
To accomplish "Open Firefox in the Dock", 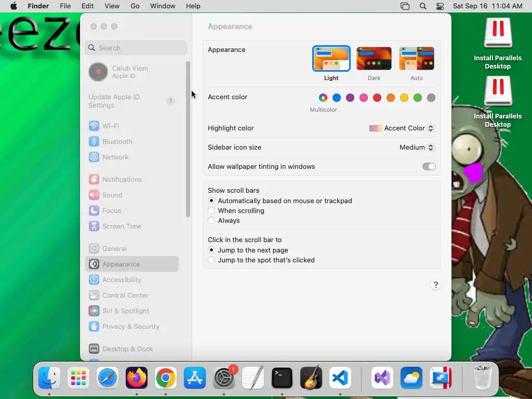I will [137, 378].
